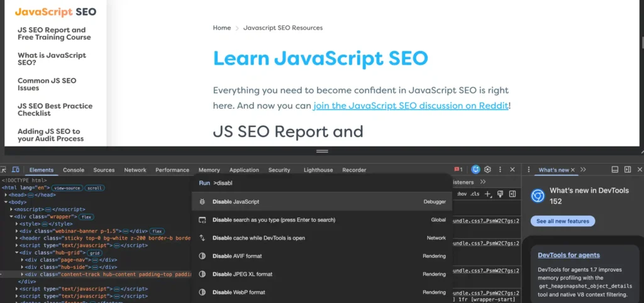Open the Security tab
This screenshot has width=644, height=303.
[279, 170]
